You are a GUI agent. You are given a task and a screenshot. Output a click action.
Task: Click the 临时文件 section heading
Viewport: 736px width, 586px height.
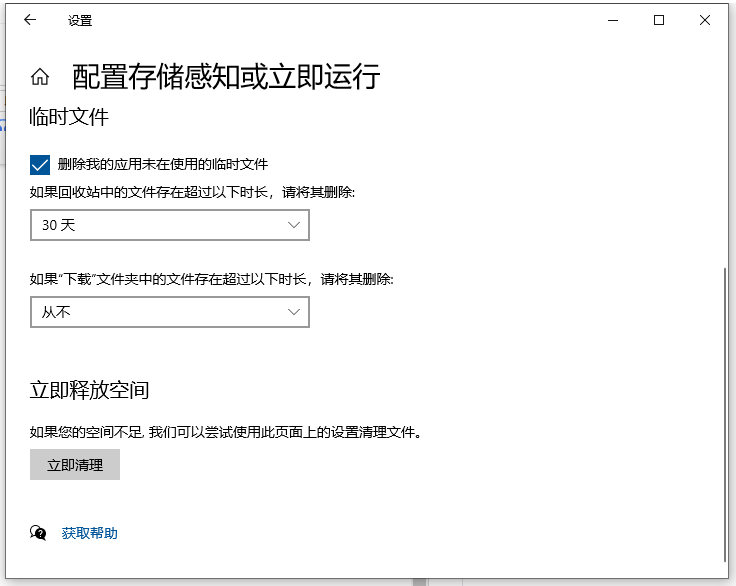[x=69, y=117]
